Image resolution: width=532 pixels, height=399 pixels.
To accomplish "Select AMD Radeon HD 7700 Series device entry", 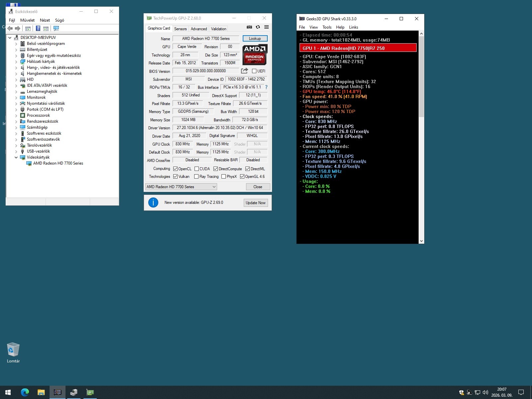I will coord(58,163).
